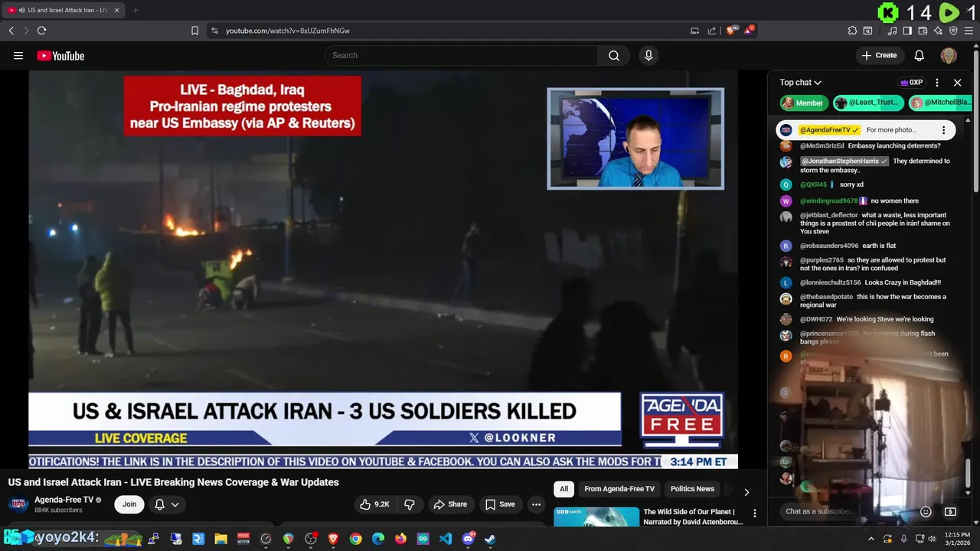Open the chat emoji picker

pos(926,511)
